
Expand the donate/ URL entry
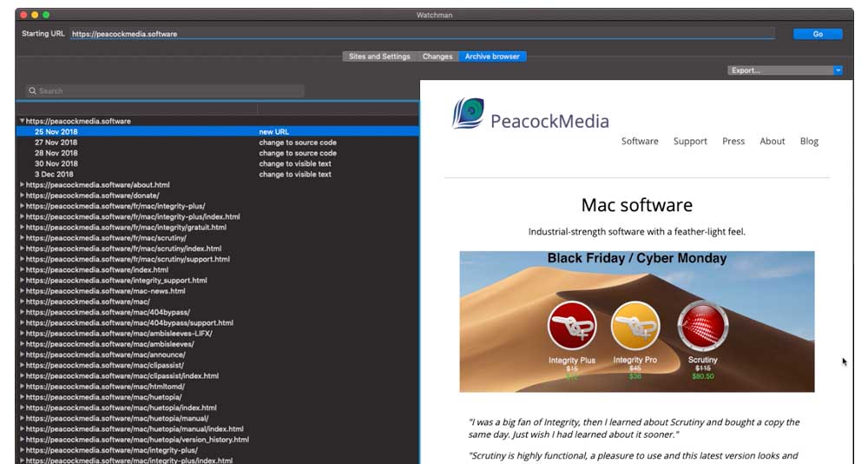[x=23, y=196]
